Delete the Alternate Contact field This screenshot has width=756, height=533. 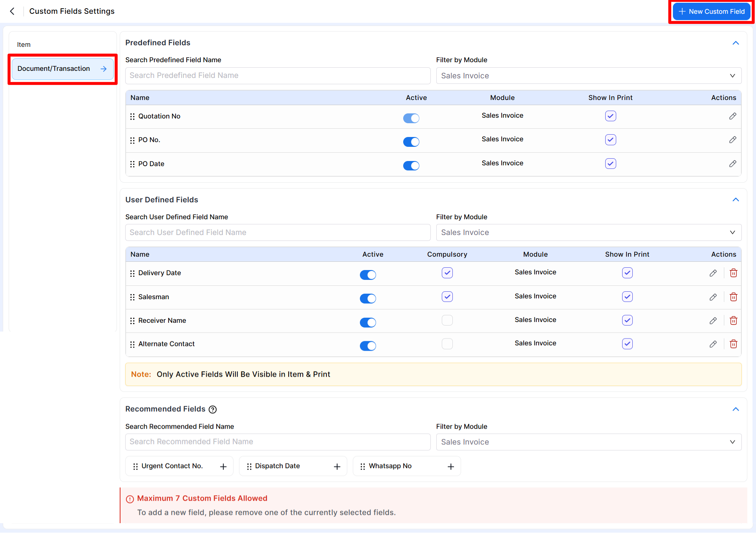pyautogui.click(x=733, y=344)
